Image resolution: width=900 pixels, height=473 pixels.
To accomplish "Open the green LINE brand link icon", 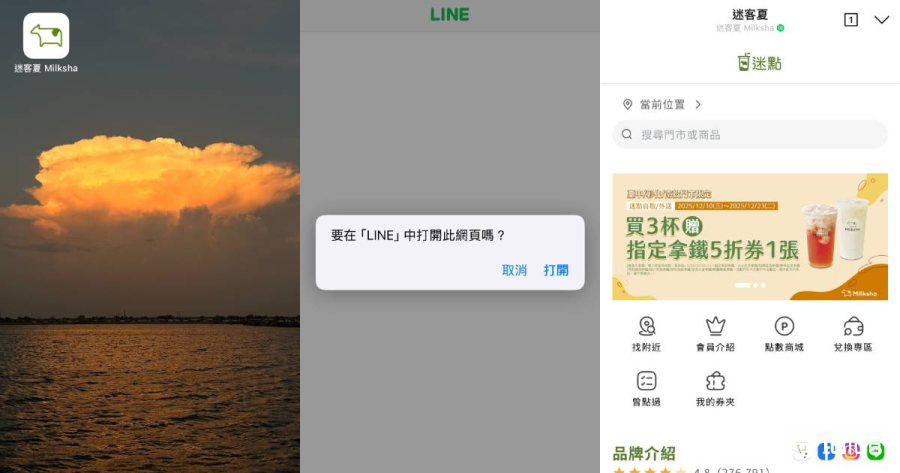I will (875, 451).
